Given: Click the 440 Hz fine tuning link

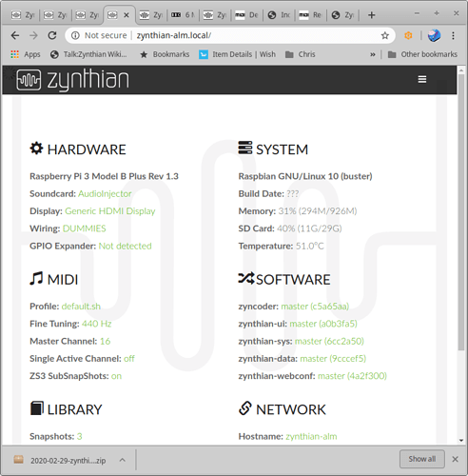Looking at the screenshot, I should [97, 324].
